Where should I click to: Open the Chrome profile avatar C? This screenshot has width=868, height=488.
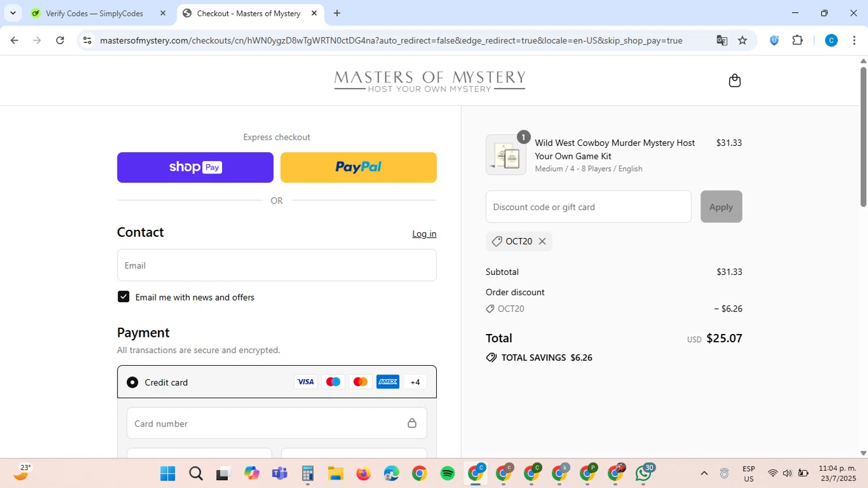831,41
